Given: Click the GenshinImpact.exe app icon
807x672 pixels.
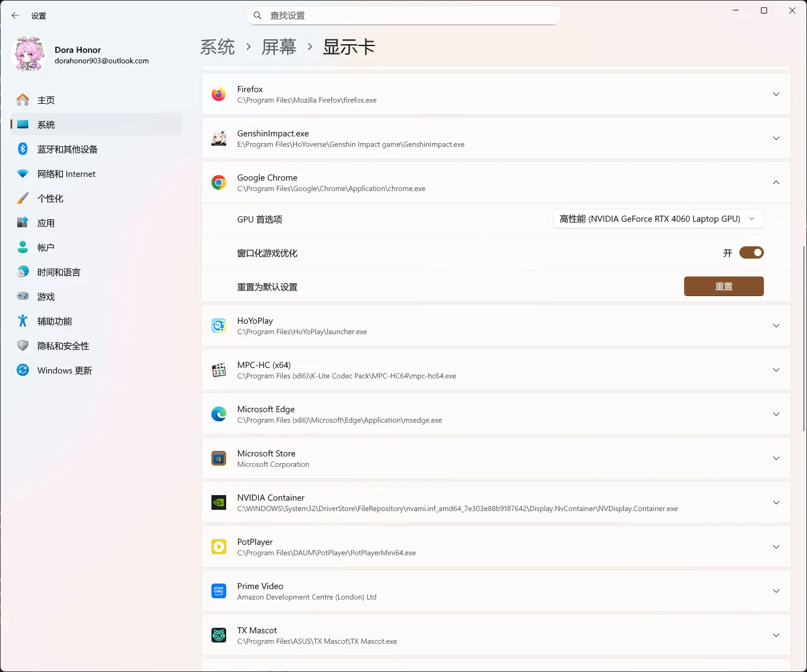Looking at the screenshot, I should (x=219, y=138).
